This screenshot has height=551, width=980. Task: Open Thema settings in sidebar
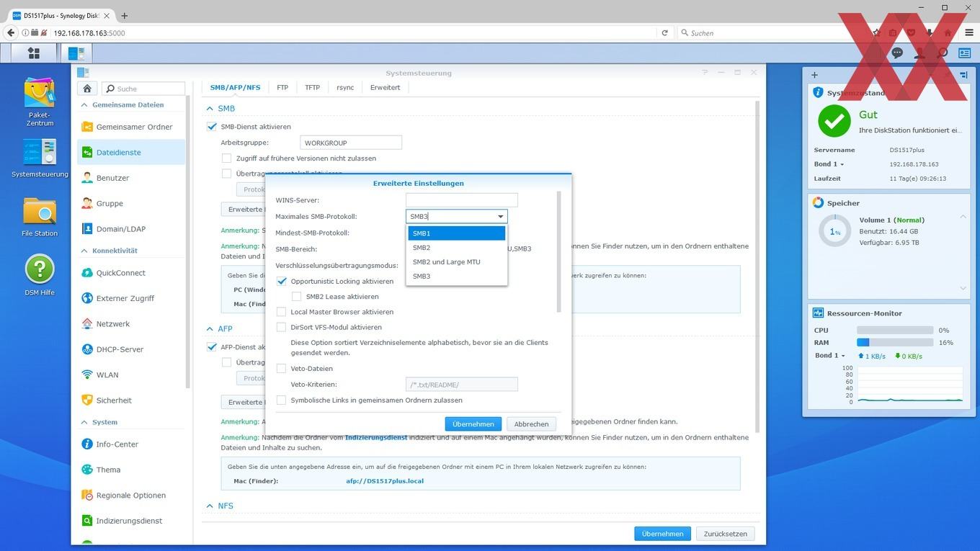click(x=131, y=470)
